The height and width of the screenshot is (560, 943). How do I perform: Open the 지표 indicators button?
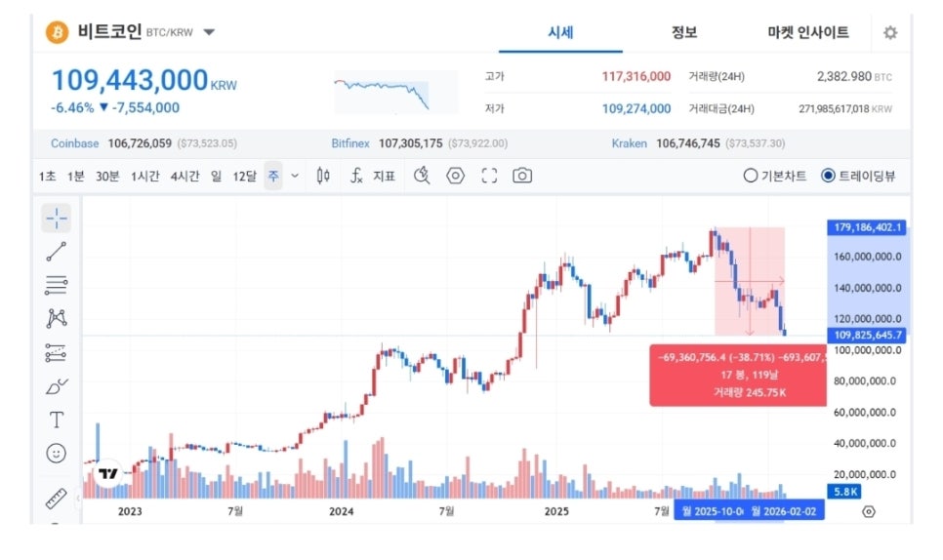pyautogui.click(x=373, y=176)
